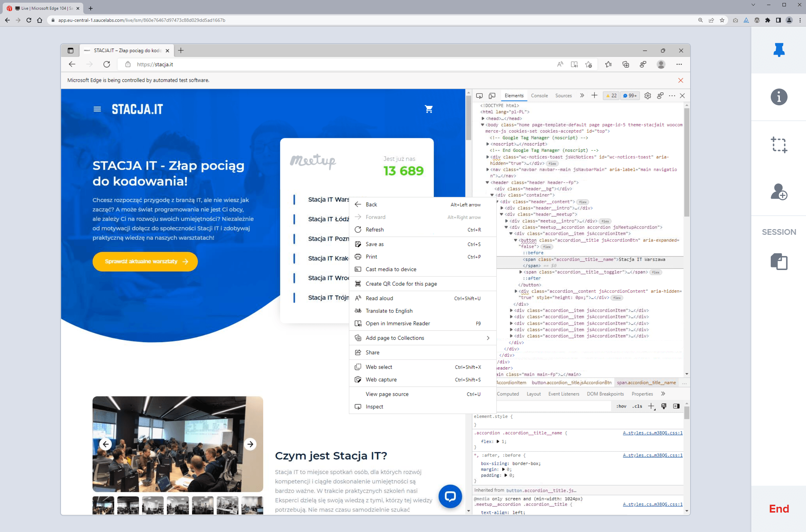
Task: Show more DevTools tabs chevron
Action: click(x=582, y=96)
